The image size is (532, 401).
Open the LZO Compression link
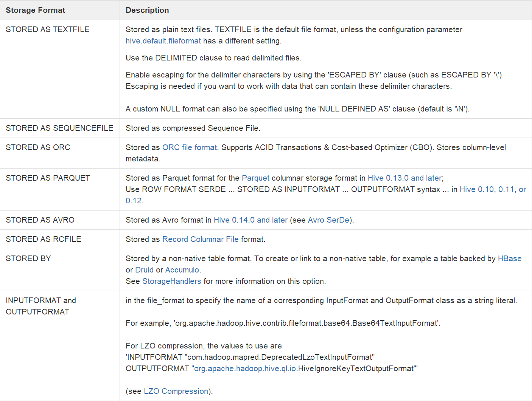tap(176, 391)
